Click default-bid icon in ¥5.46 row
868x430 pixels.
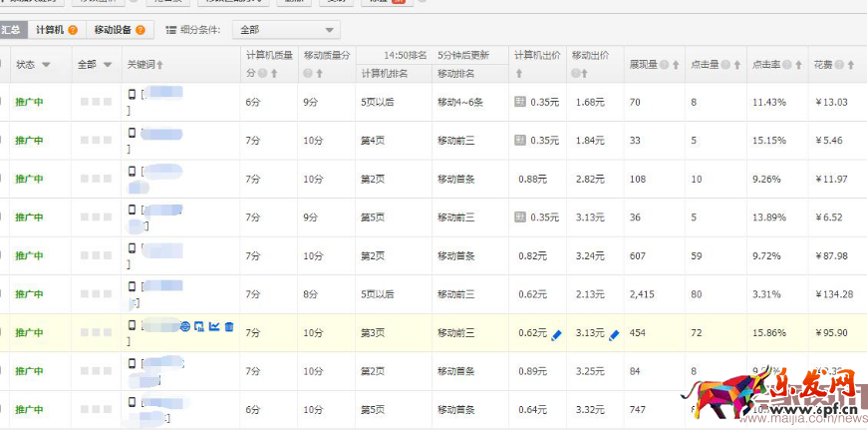(x=520, y=140)
